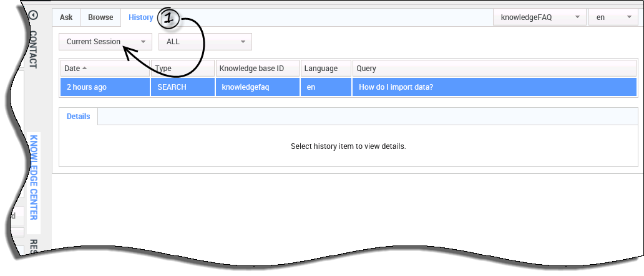Expand the knowledgeFAQ knowledge base dropdown
This screenshot has width=644, height=276.
coord(540,17)
